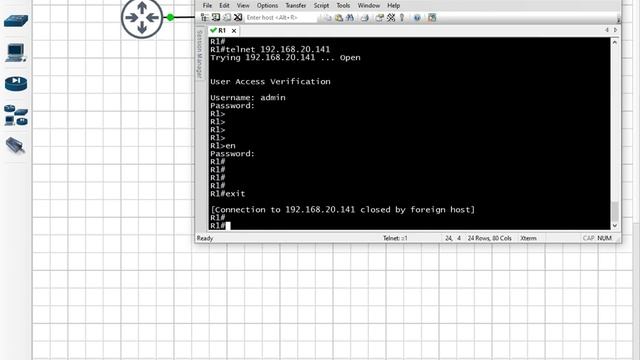Image resolution: width=640 pixels, height=360 pixels.
Task: Close the R1 session tab
Action: click(x=234, y=31)
